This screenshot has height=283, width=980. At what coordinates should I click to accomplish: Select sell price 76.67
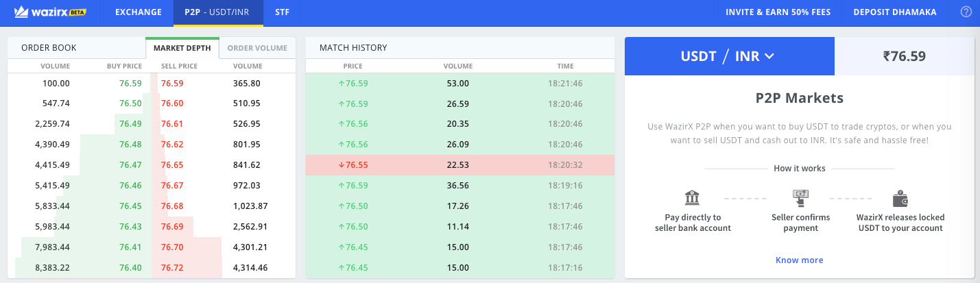[x=172, y=186]
